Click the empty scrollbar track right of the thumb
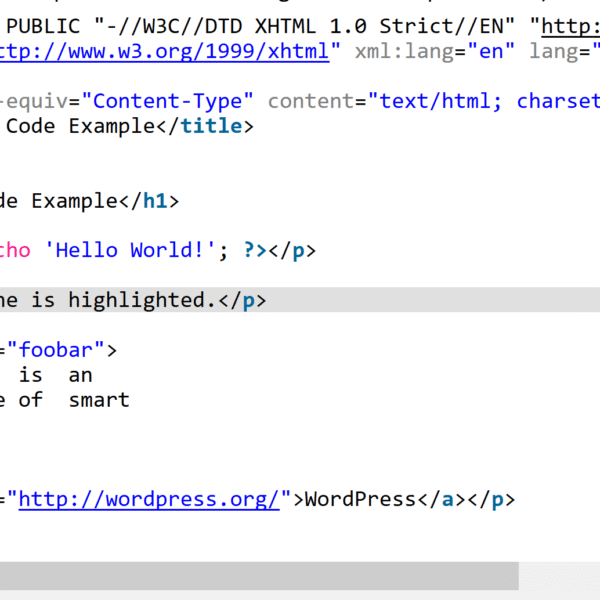Screen dimensions: 600x600 559,576
